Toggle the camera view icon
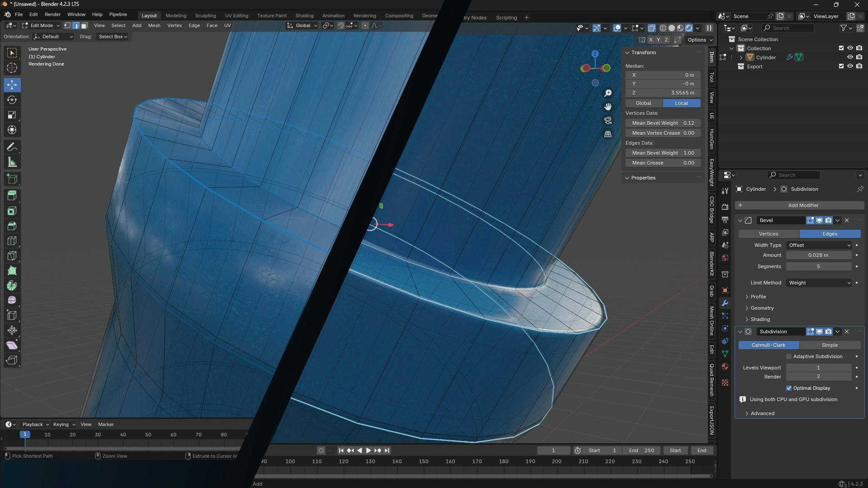This screenshot has width=868, height=488. [608, 121]
